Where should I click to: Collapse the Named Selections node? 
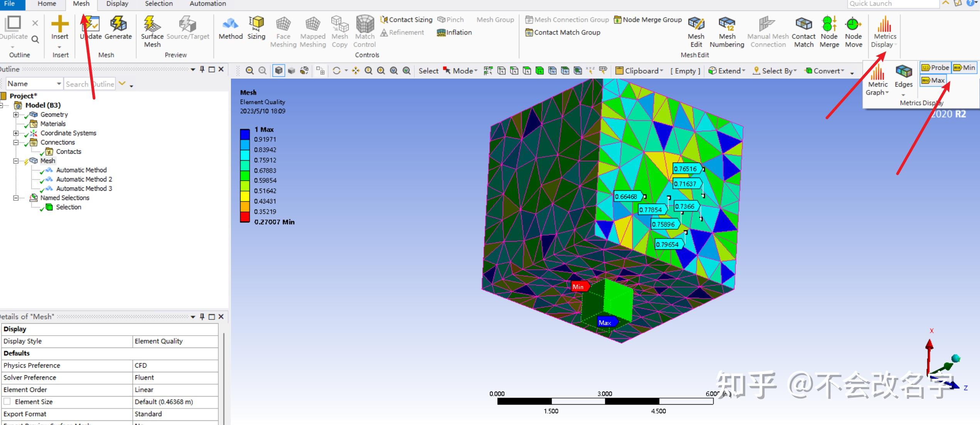click(x=16, y=198)
